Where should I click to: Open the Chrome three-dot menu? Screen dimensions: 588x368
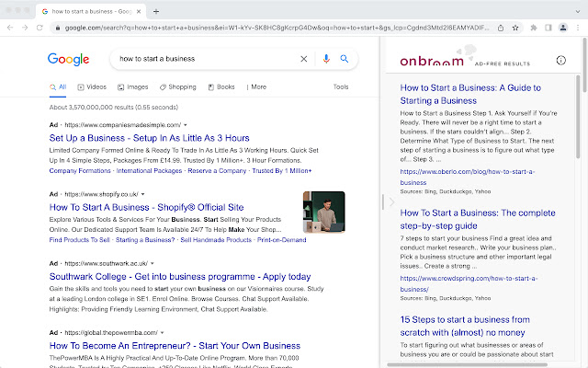tap(578, 28)
